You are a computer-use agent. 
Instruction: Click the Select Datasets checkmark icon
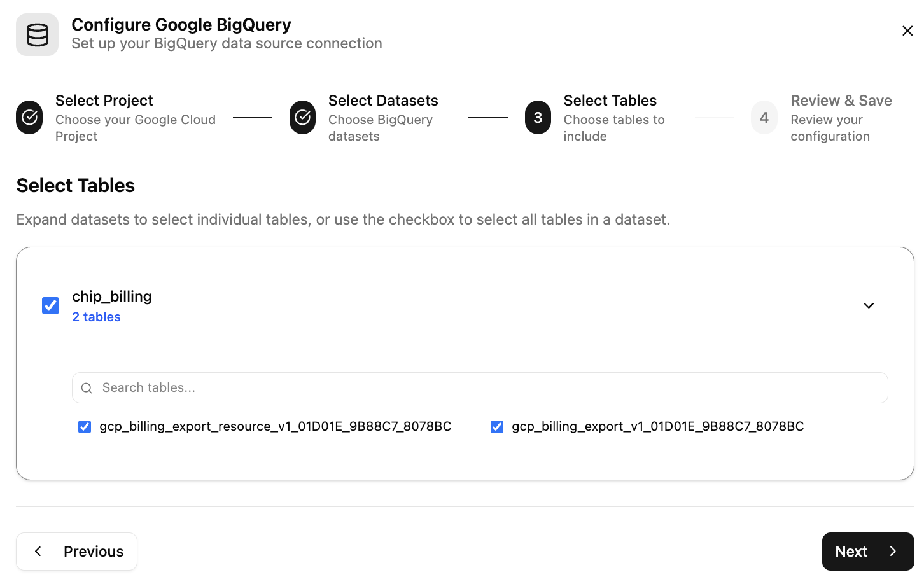[302, 117]
